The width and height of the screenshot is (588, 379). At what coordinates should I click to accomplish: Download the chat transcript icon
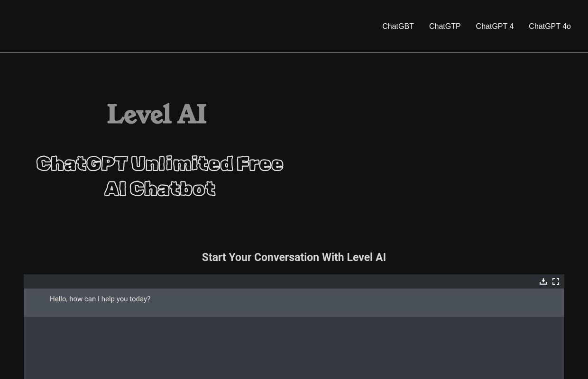tap(543, 281)
